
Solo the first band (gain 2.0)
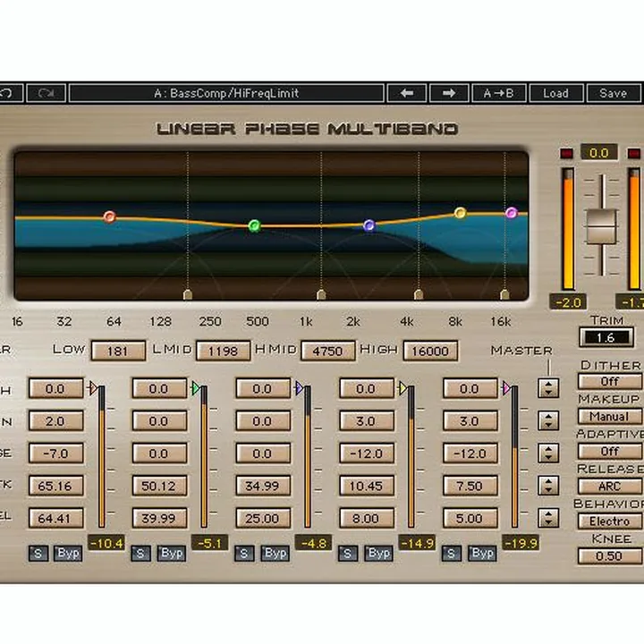coord(38,554)
